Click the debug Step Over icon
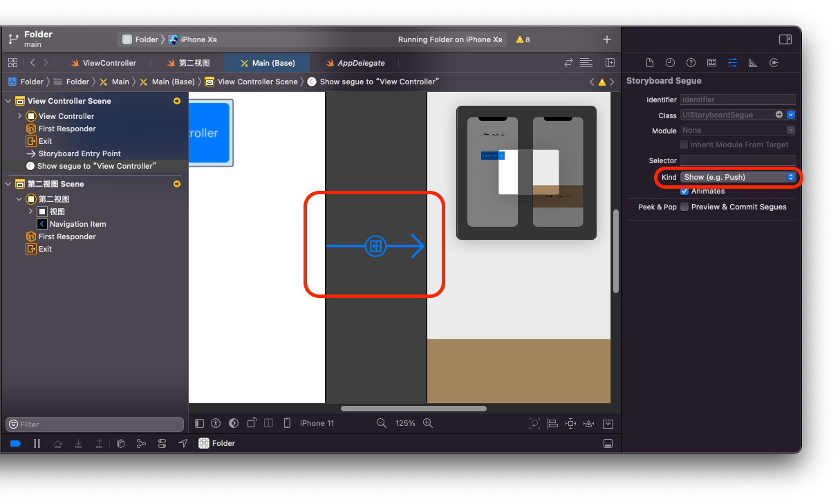The width and height of the screenshot is (840, 504). click(58, 443)
